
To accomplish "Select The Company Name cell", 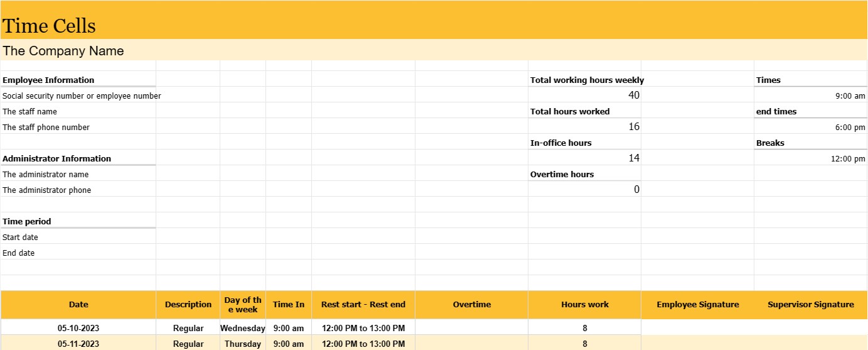I will pos(63,51).
